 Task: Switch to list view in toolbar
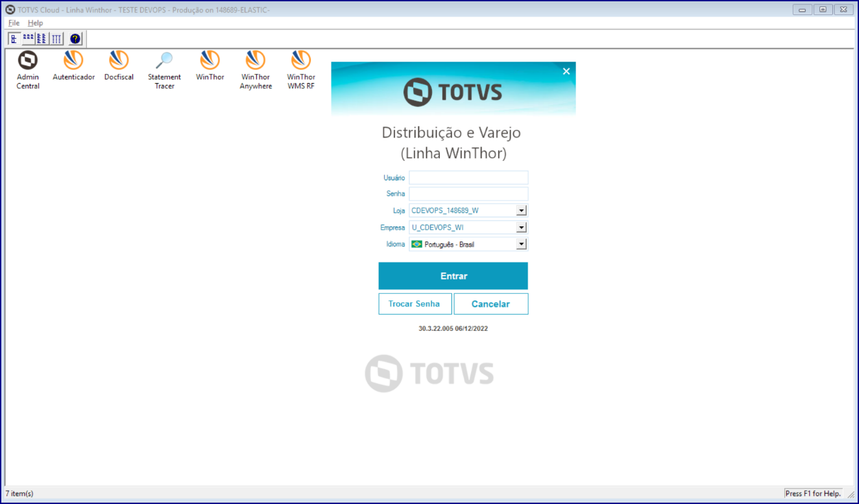[x=42, y=39]
